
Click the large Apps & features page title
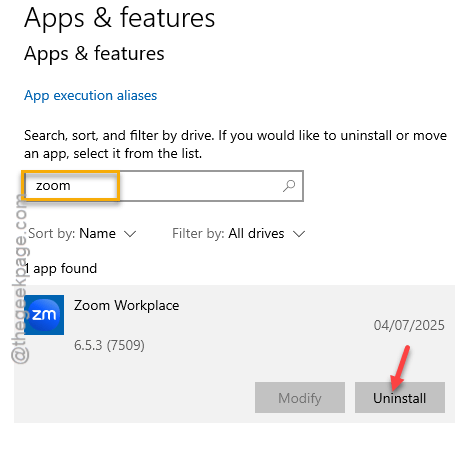click(120, 18)
